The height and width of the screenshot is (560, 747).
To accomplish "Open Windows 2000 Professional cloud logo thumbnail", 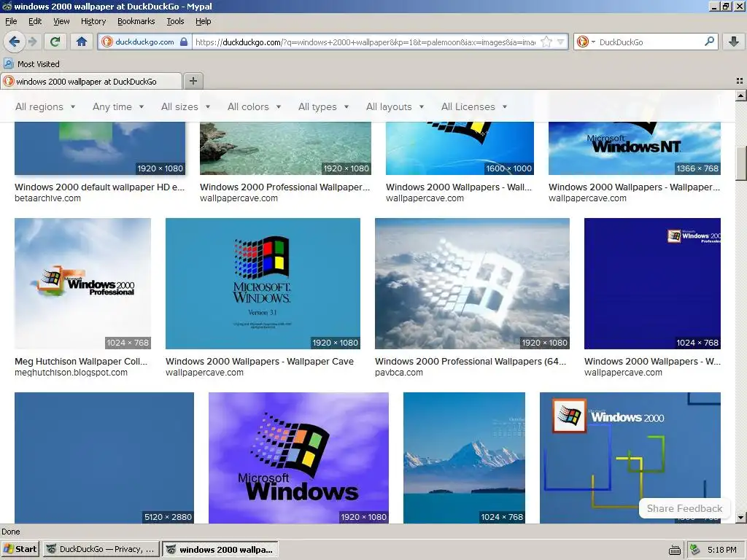I will [83, 284].
